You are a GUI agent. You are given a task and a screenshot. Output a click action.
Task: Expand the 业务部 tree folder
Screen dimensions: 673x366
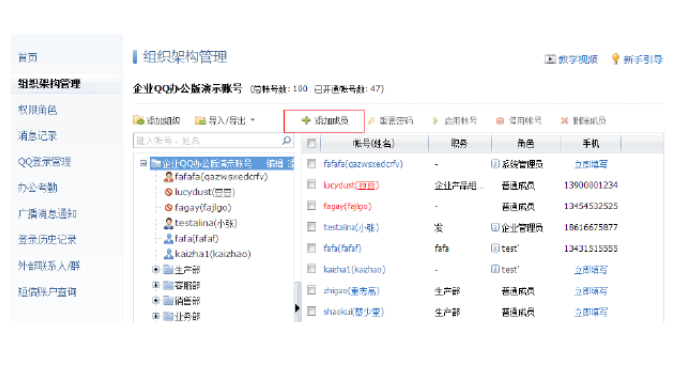pyautogui.click(x=156, y=316)
